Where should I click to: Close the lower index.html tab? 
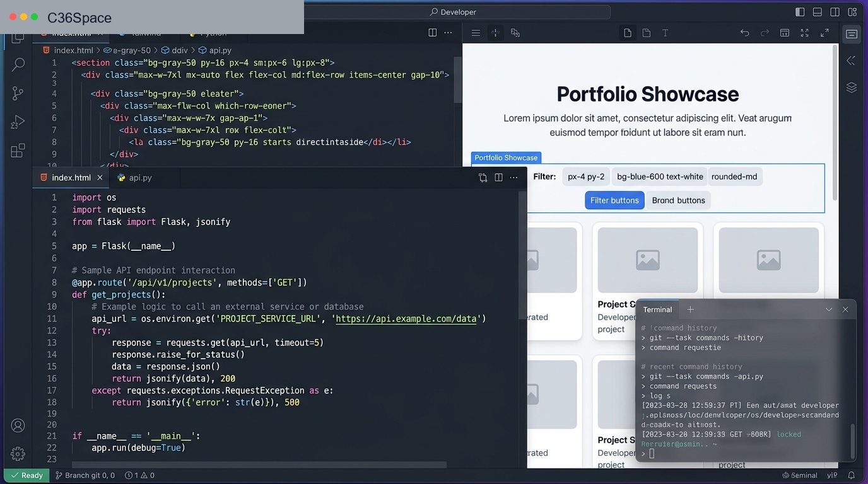point(100,178)
